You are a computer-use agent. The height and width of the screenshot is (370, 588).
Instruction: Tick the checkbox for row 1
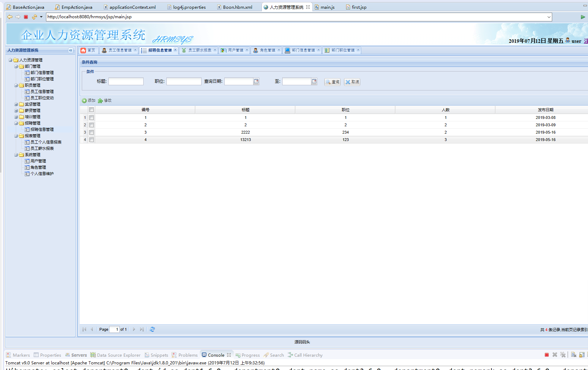tap(91, 118)
